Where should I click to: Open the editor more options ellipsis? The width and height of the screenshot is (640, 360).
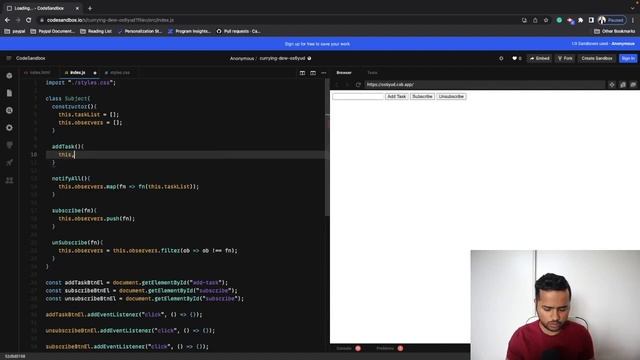(324, 73)
